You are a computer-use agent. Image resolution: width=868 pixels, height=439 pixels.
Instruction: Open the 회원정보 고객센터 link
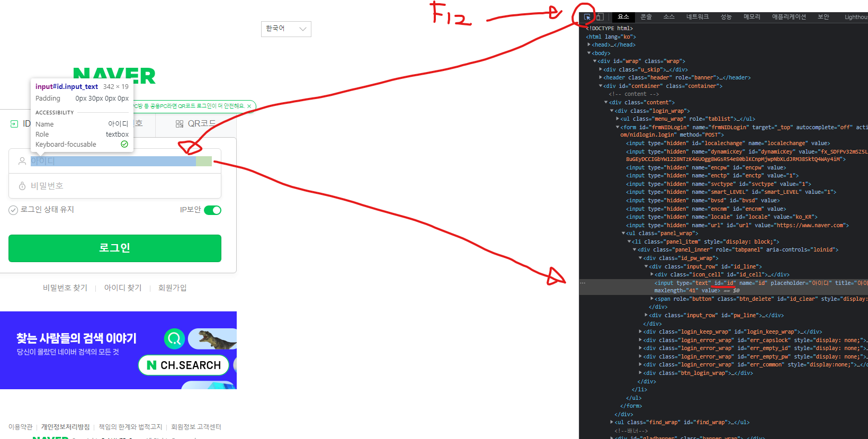coord(196,427)
